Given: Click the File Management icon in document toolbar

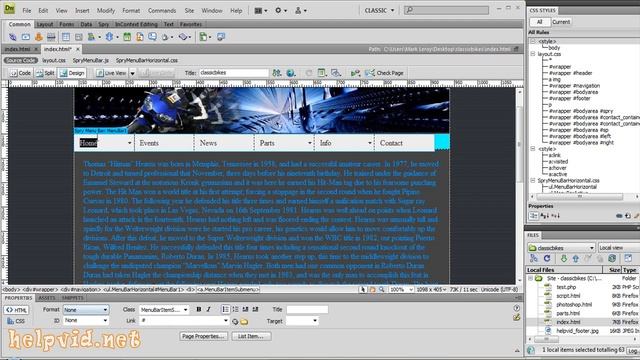Looking at the screenshot, I should click(277, 73).
